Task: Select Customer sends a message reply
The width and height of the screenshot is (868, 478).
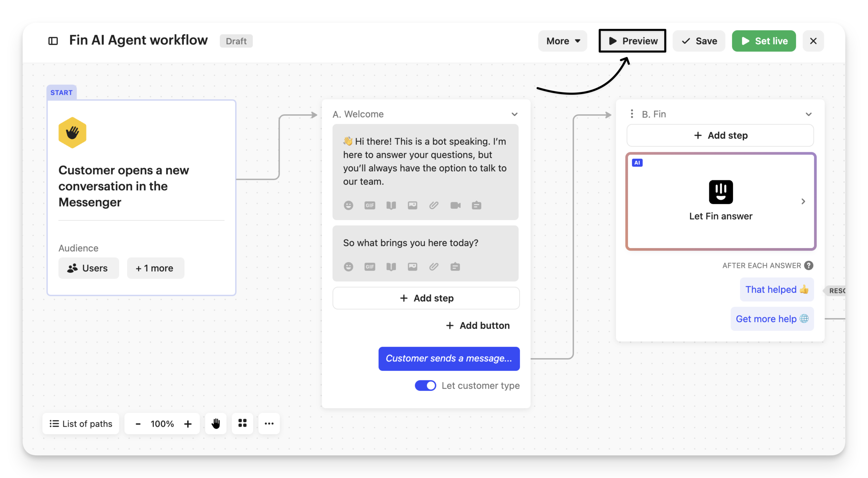Action: (449, 359)
